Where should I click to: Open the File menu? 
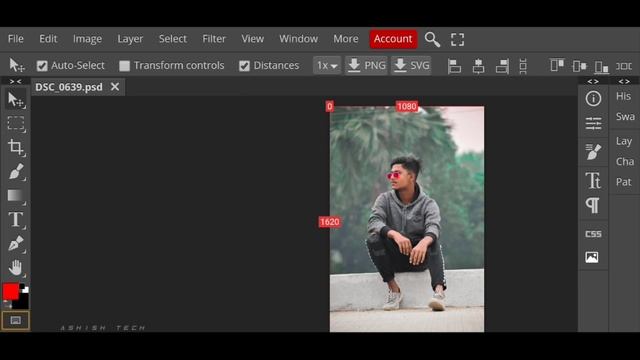point(16,39)
